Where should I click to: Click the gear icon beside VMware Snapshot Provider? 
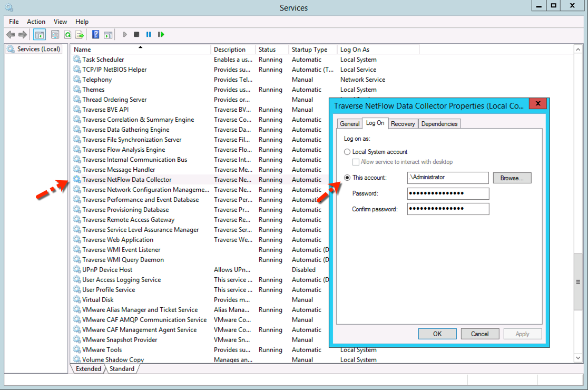pos(77,339)
